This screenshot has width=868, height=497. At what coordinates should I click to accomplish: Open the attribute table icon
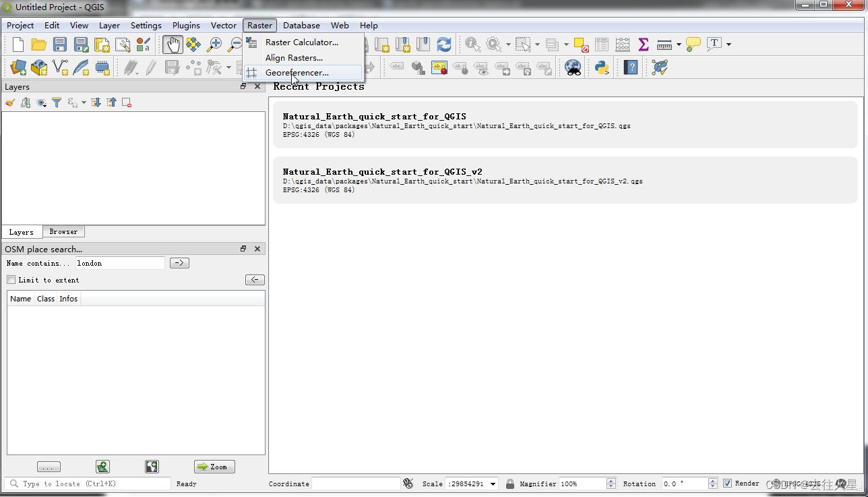pyautogui.click(x=602, y=45)
